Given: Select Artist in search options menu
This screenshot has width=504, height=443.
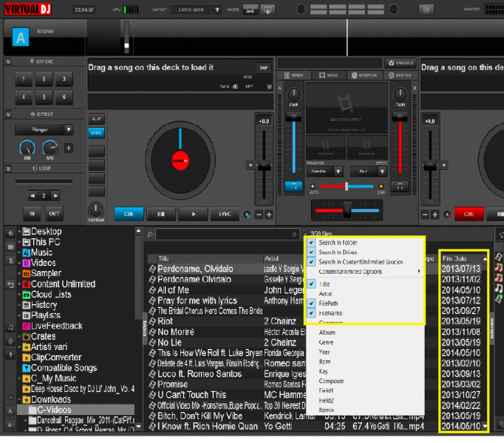Looking at the screenshot, I should coord(325,294).
